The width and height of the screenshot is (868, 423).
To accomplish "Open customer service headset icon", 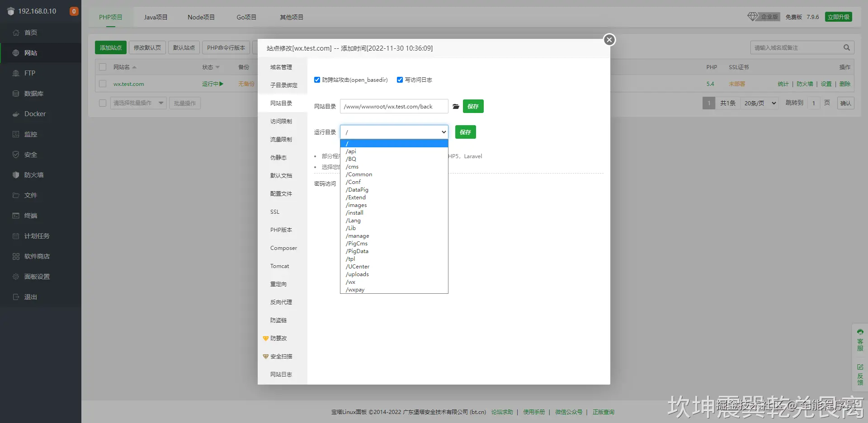I will [860, 332].
